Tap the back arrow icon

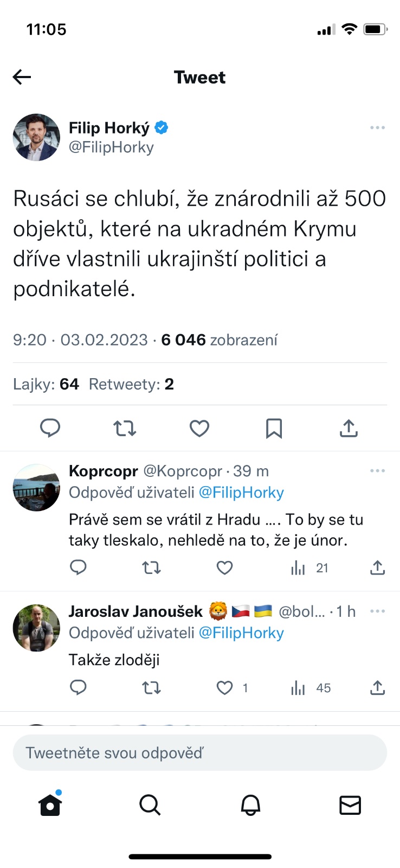click(22, 77)
